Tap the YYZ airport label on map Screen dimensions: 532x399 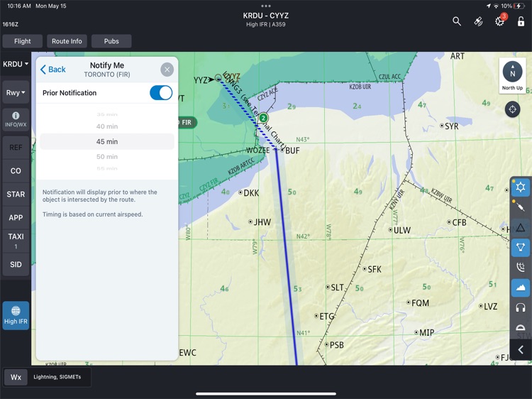(x=201, y=80)
